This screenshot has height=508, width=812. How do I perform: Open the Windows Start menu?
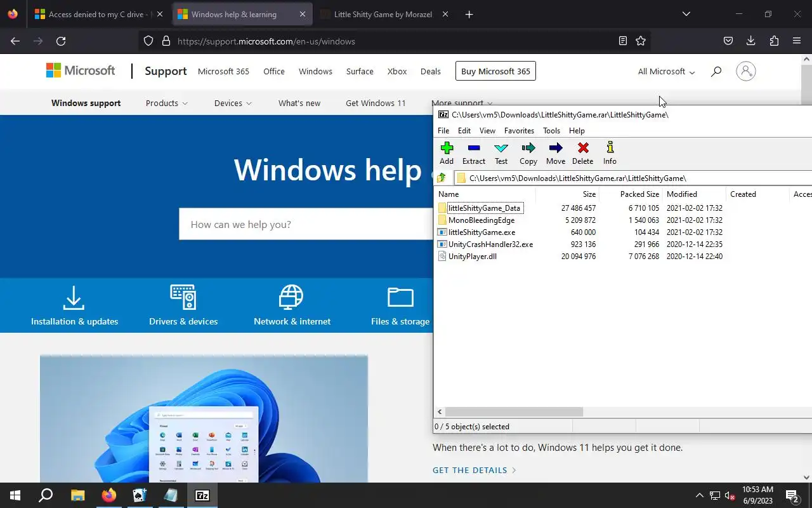15,495
